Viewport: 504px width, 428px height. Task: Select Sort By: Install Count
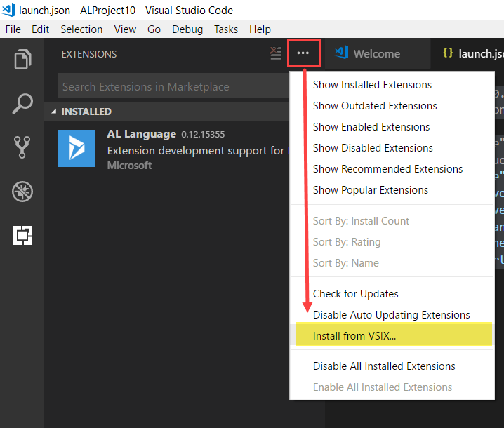click(392, 221)
